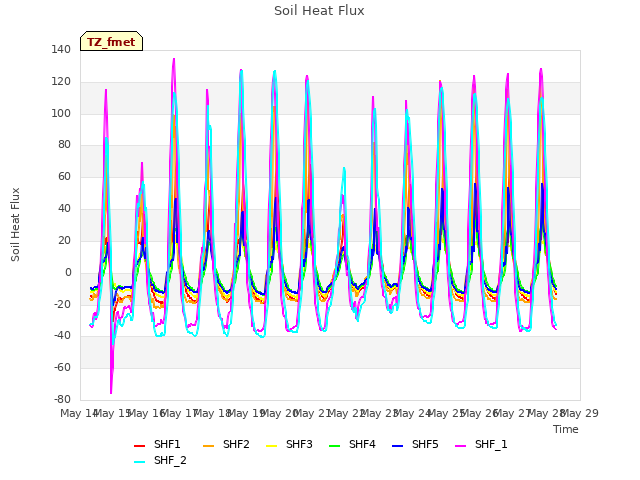Toggle the SHF4 legend entry
Viewport: 640px width, 480px height.
[x=352, y=444]
